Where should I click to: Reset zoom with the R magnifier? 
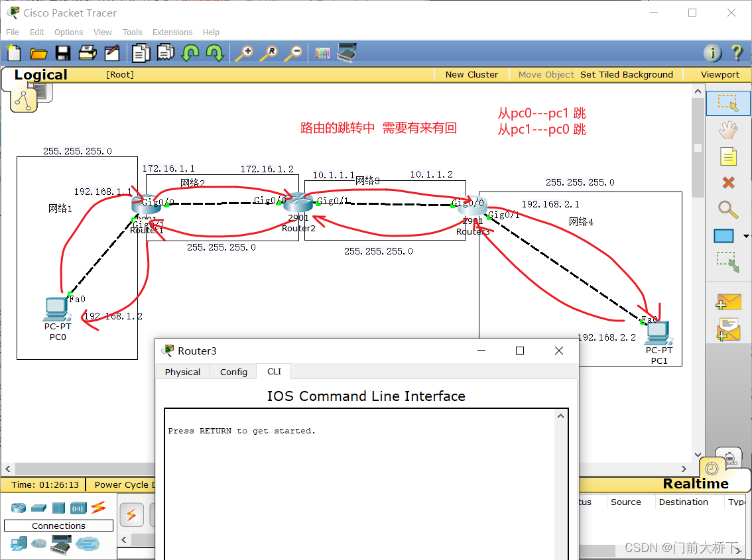tap(269, 53)
